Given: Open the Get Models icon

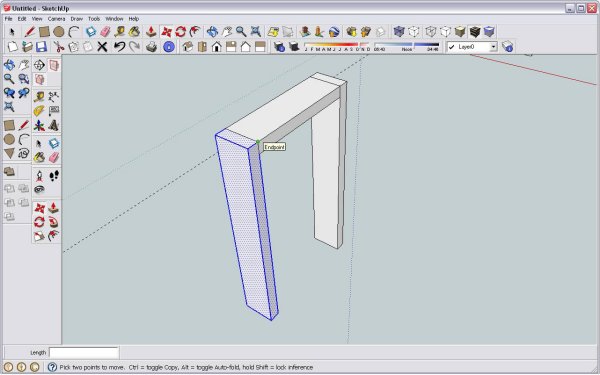Looking at the screenshot, I should click(351, 32).
